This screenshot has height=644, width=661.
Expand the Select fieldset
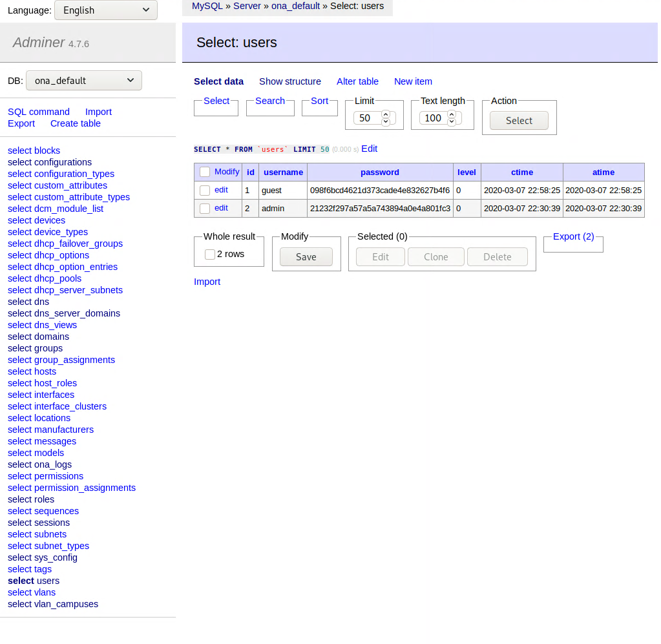pos(216,101)
